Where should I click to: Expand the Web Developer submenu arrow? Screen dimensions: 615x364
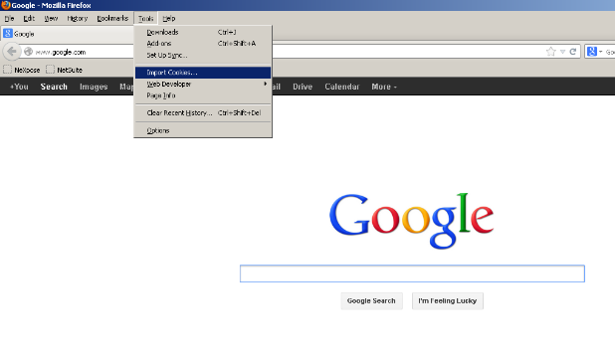tap(265, 84)
